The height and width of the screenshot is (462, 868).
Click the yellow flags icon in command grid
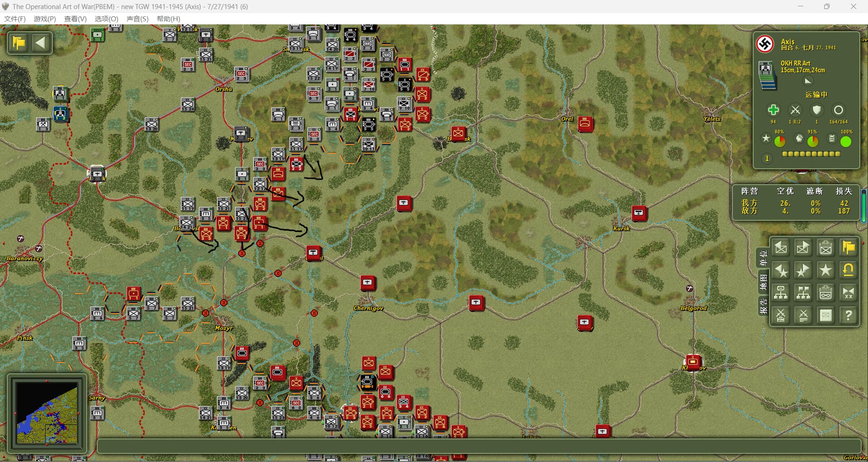click(x=848, y=248)
